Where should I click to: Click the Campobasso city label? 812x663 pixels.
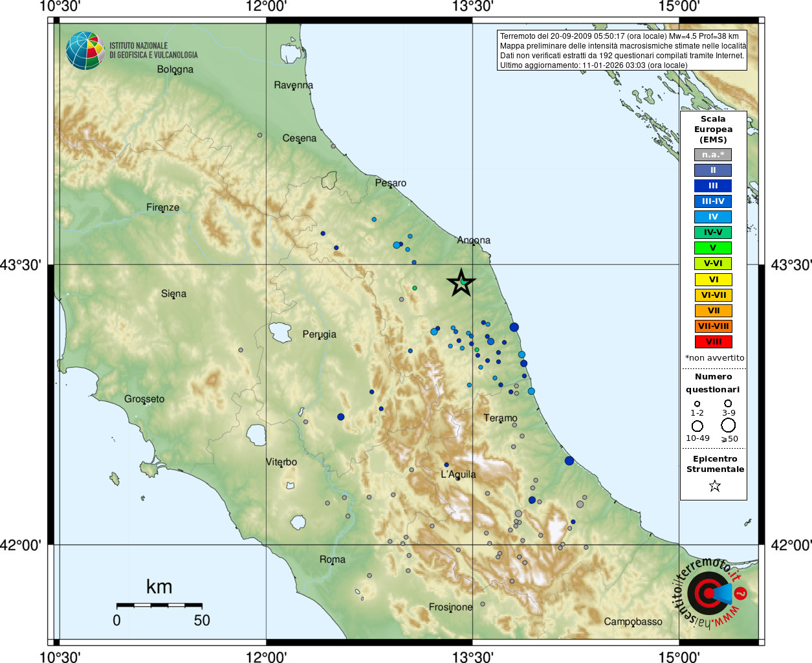coord(633,622)
